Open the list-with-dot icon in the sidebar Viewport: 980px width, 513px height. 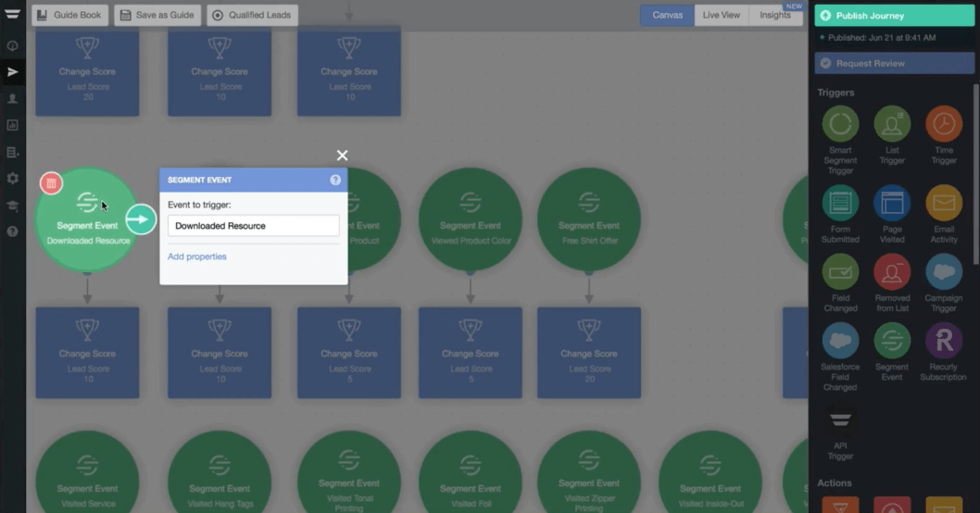point(12,153)
